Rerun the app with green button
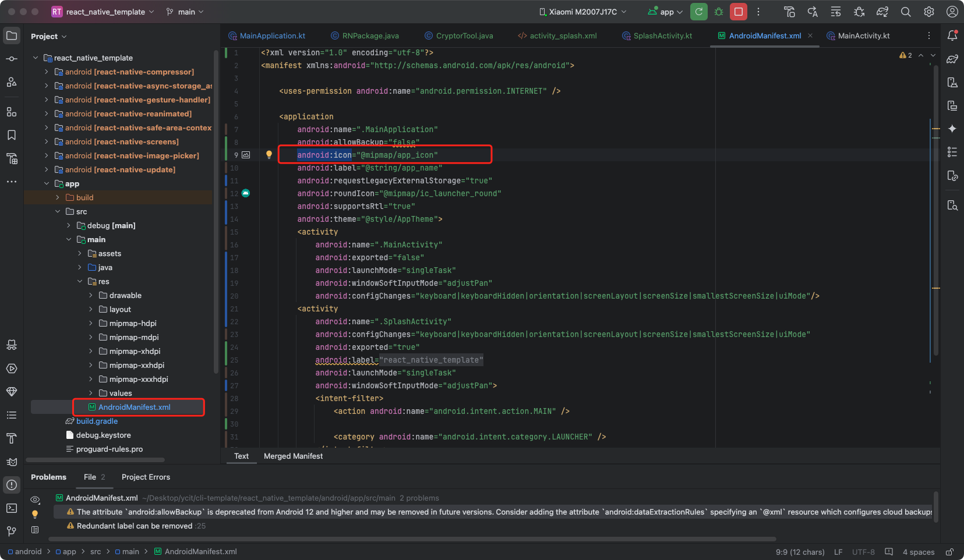The image size is (964, 560). (x=699, y=12)
